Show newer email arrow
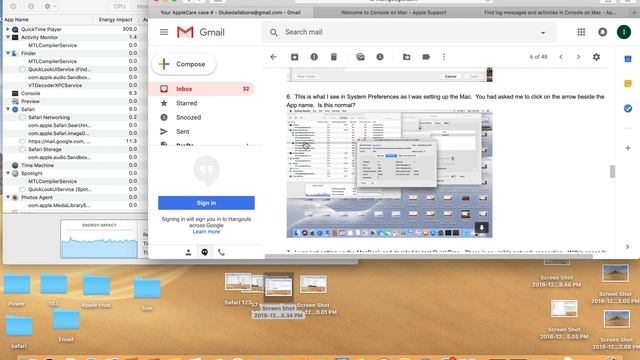640x360 pixels. pos(561,57)
